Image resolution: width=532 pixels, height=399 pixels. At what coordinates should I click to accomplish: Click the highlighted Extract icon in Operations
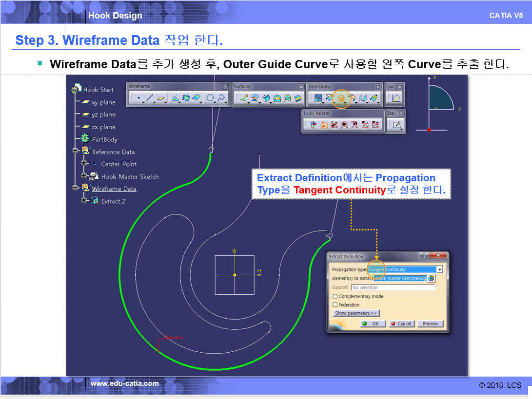click(341, 99)
